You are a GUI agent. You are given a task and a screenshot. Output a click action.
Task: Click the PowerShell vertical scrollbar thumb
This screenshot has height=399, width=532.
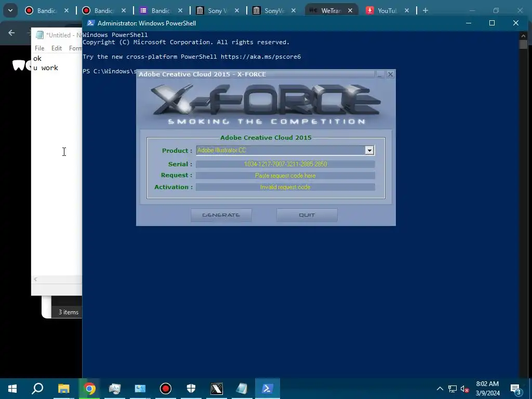(523, 44)
